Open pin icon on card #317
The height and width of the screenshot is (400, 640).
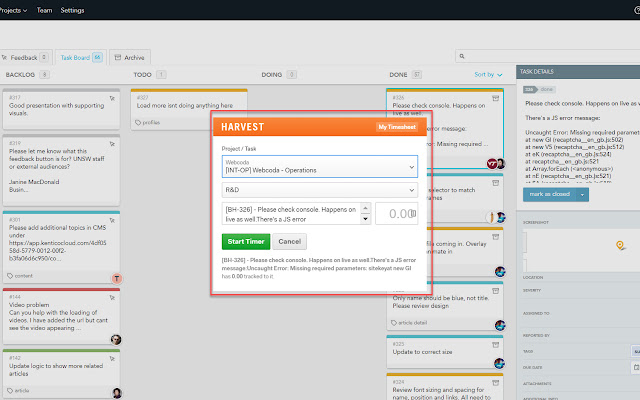[x=112, y=98]
